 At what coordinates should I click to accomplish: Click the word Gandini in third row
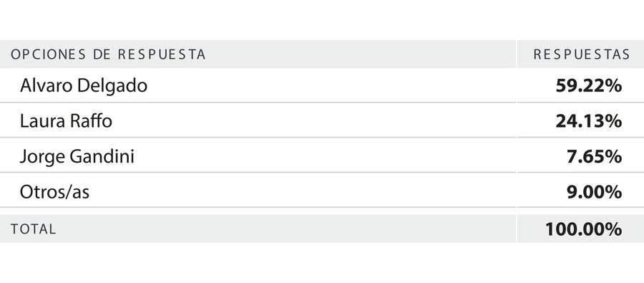coord(102,157)
